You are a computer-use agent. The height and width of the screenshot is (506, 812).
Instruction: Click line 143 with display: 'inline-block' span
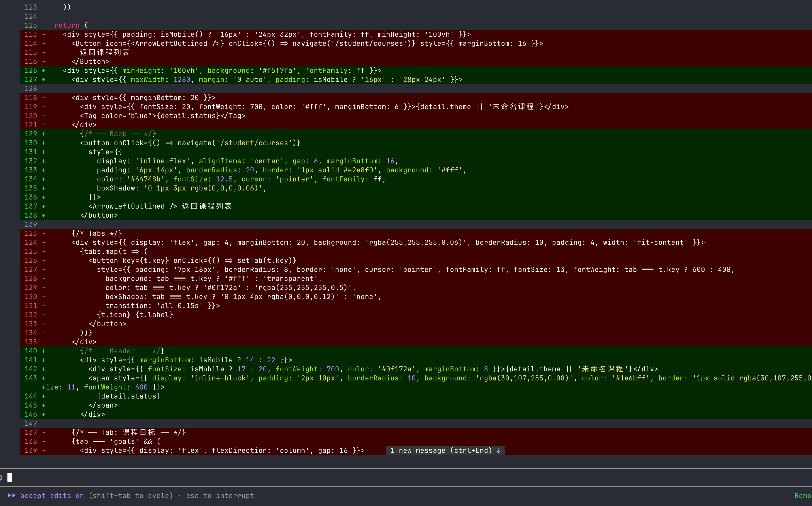pos(416,378)
